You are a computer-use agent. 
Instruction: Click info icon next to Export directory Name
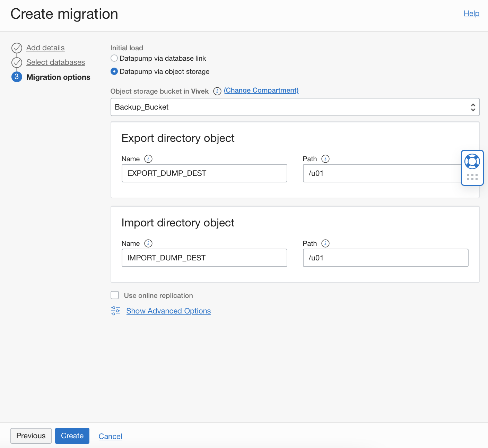click(148, 159)
